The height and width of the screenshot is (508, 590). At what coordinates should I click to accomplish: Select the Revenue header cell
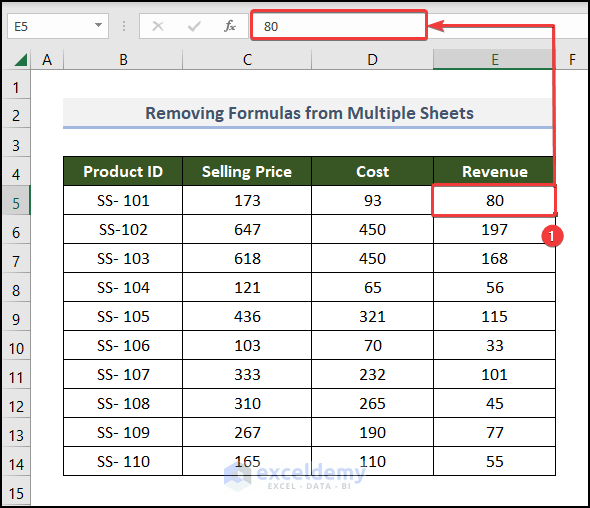coord(494,171)
